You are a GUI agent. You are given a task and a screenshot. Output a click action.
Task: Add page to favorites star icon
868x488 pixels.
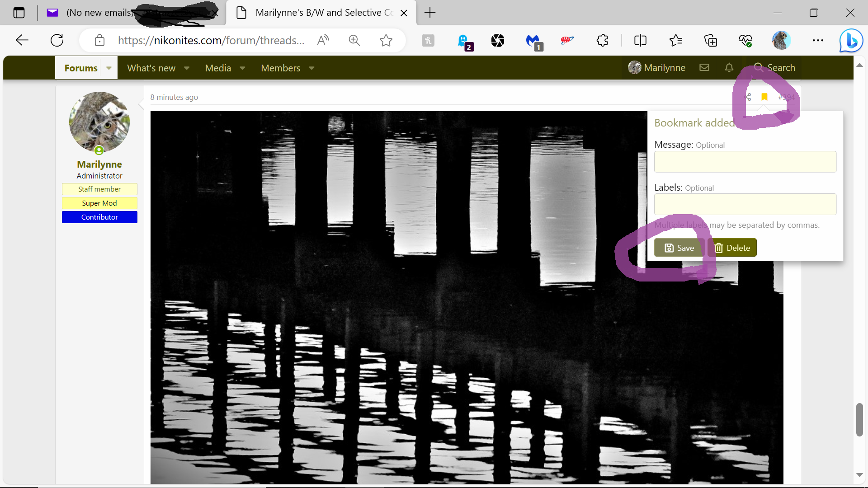click(386, 41)
